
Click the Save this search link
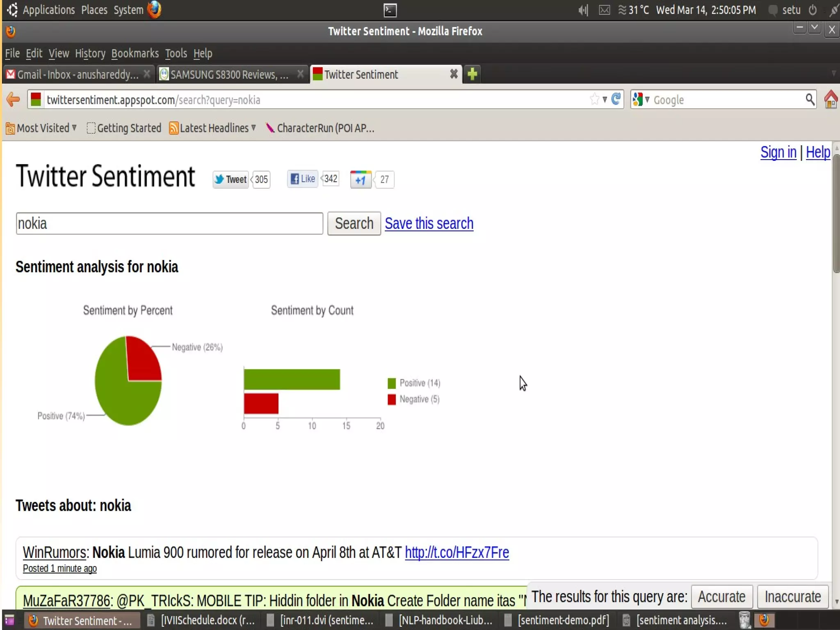pyautogui.click(x=429, y=224)
